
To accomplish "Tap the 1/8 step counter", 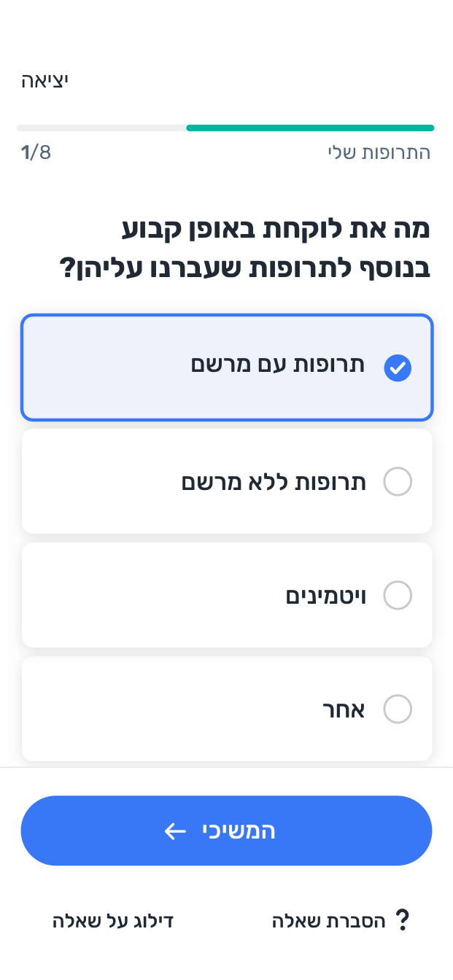I will (36, 152).
